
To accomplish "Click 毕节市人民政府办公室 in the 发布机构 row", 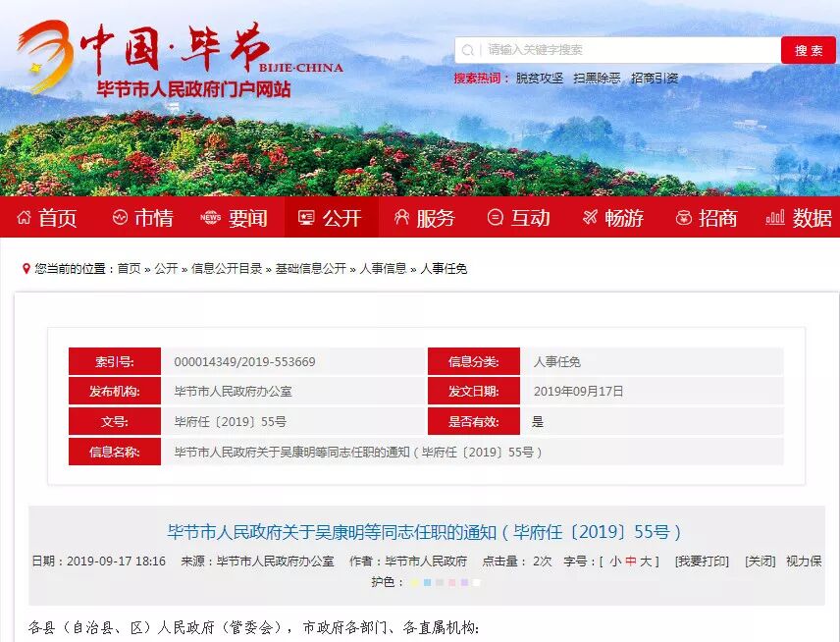I will [233, 392].
